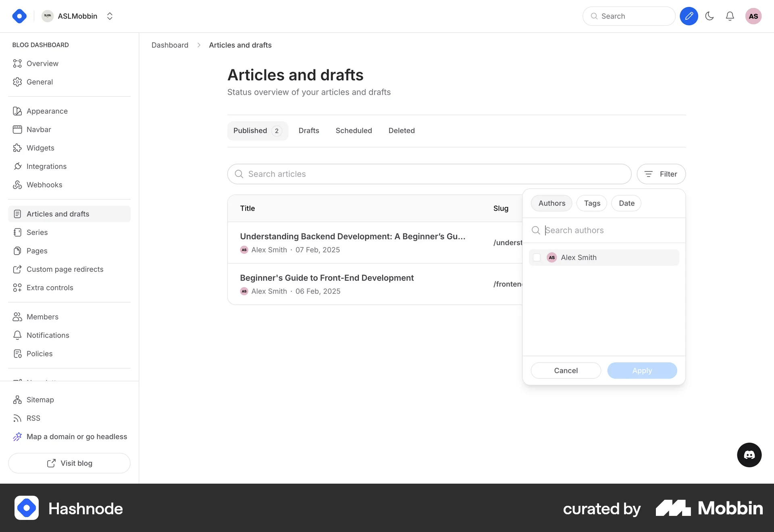774x532 pixels.
Task: Open Custom page redirects
Action: coord(69,269)
